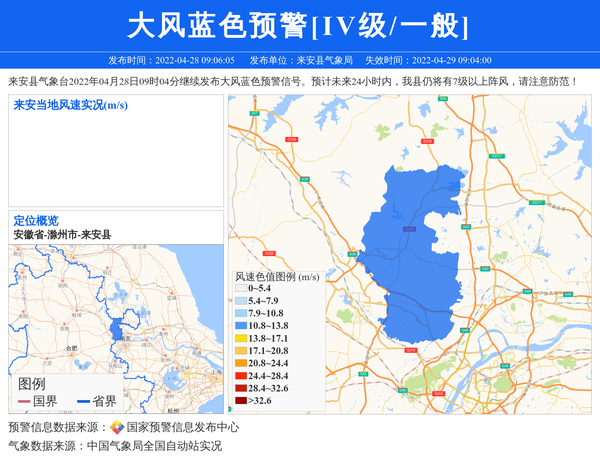Screen dimensions: 600x471
Task: Select the 10.8~13.8 blue legend swatch
Action: click(x=241, y=326)
